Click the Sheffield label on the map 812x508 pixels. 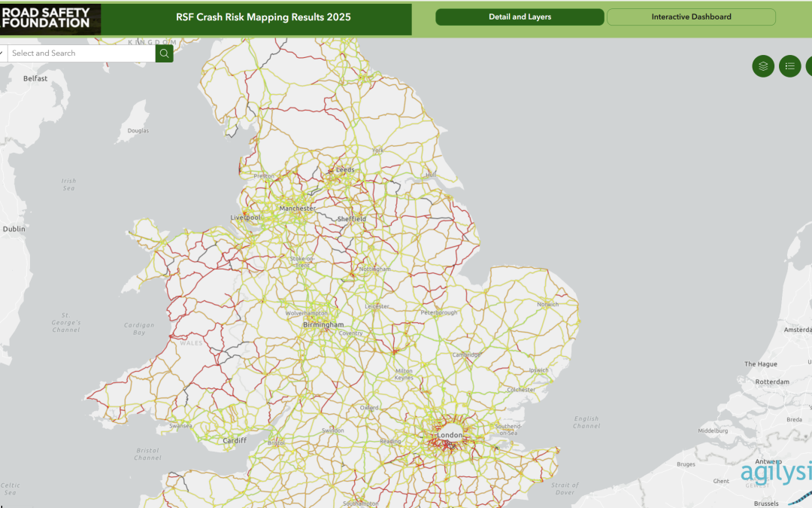pos(351,219)
